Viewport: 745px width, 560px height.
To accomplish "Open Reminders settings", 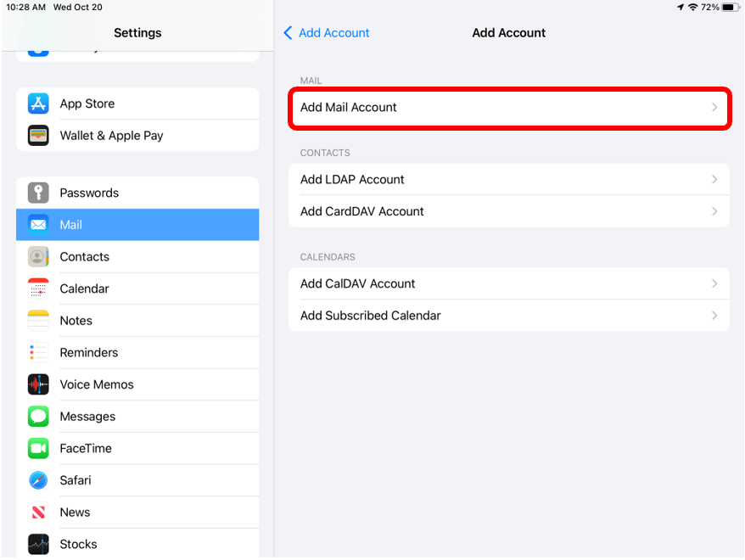I will click(x=137, y=352).
